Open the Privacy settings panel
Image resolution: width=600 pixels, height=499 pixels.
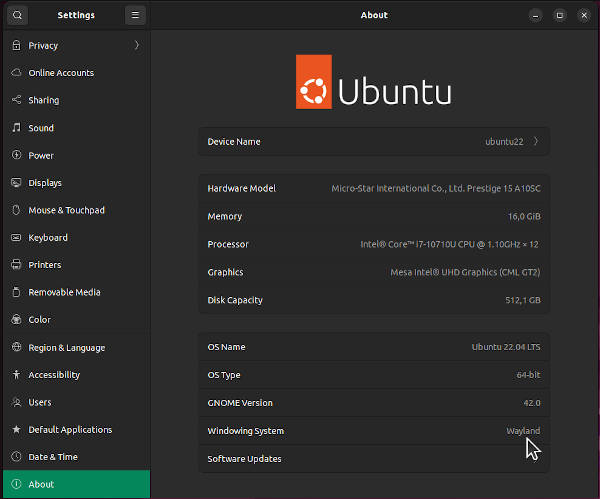click(x=77, y=45)
